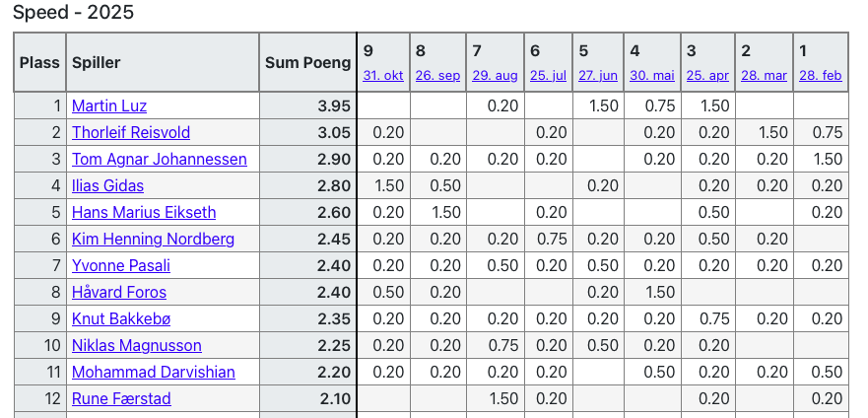Select the 25. jul round link

[548, 75]
